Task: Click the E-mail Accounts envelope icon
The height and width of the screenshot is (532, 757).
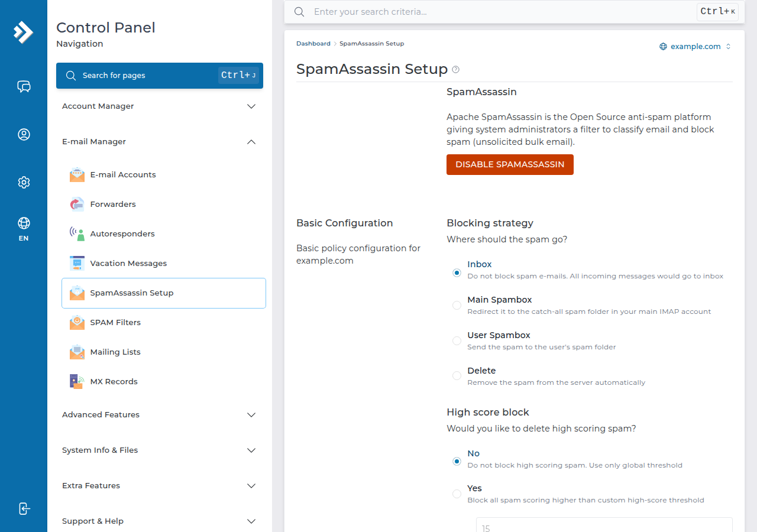Action: pyautogui.click(x=77, y=174)
